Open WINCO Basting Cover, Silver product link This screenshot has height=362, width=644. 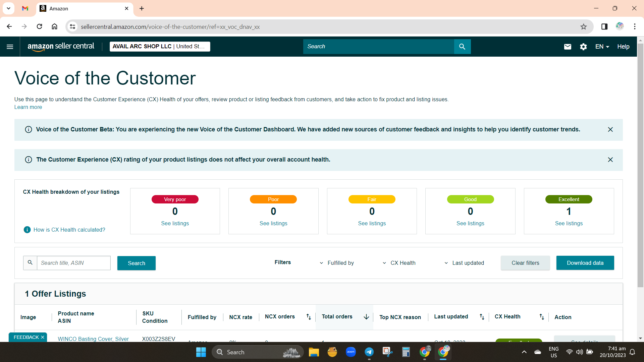(x=93, y=339)
